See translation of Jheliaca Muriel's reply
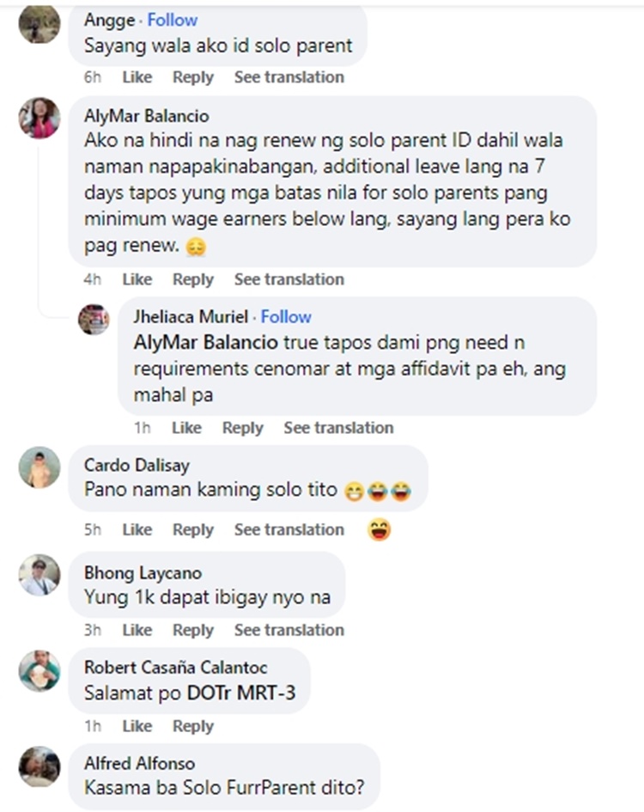Screen dimensions: 644x812 (x=338, y=428)
